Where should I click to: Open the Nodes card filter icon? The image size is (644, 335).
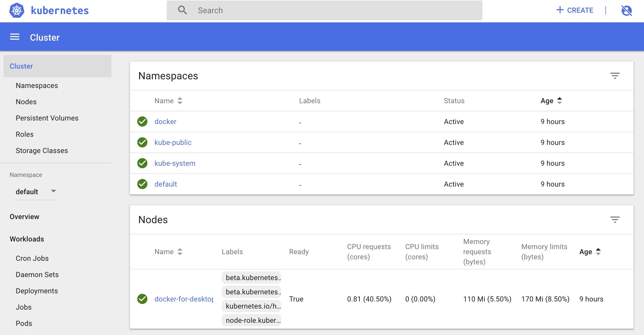615,220
